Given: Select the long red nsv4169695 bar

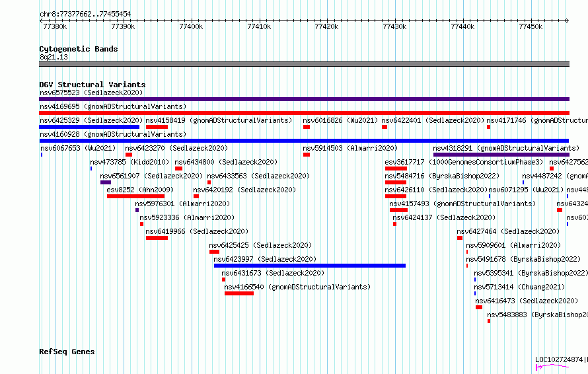Looking at the screenshot, I should (304, 113).
